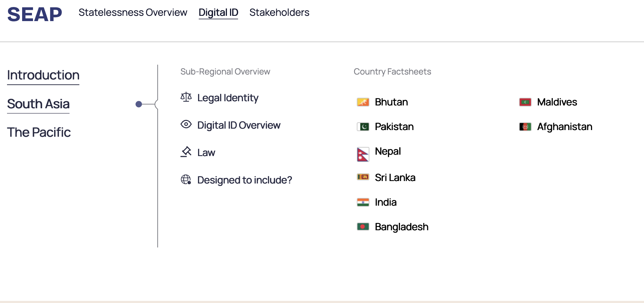The width and height of the screenshot is (644, 303).
Task: Open the Statelessness Overview menu
Action: click(133, 13)
